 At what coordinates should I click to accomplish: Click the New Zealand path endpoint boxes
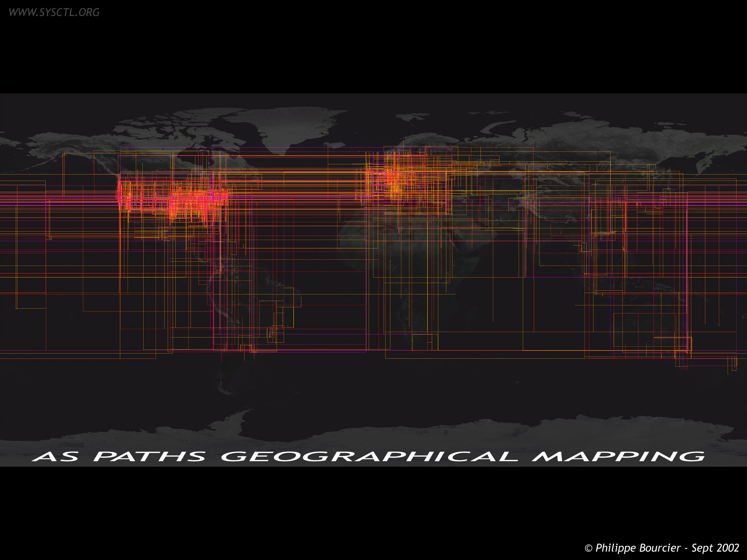point(733,363)
